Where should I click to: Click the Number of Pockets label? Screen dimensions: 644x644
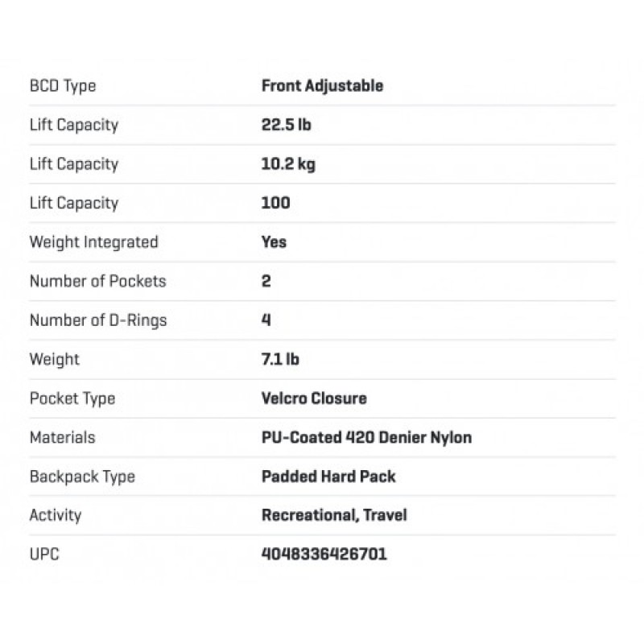click(x=97, y=281)
